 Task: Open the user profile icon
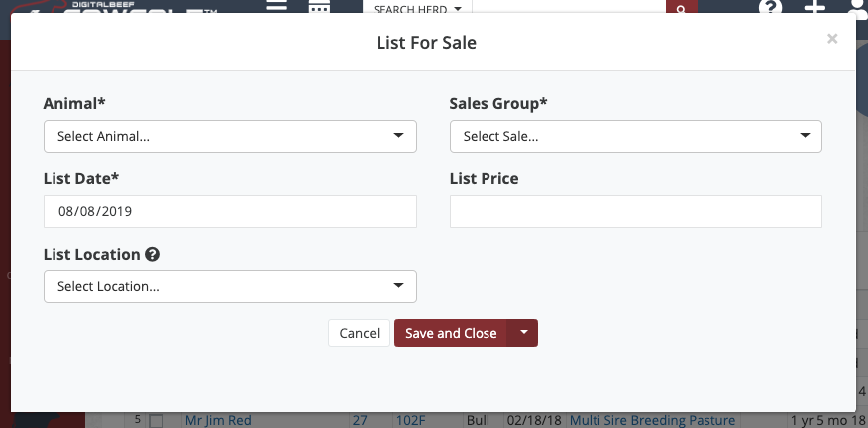[858, 8]
